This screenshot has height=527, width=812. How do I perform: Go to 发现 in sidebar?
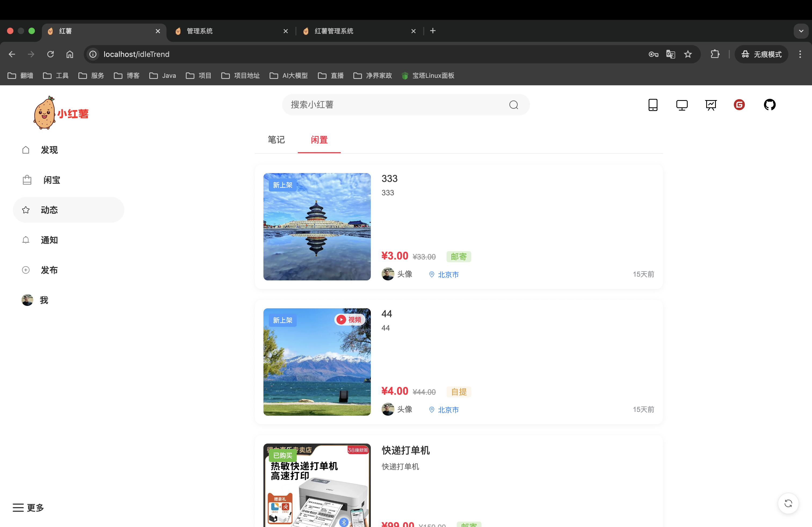(49, 150)
